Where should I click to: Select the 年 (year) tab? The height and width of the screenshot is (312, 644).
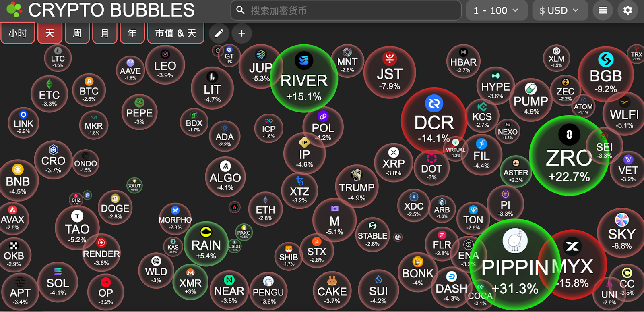click(132, 33)
